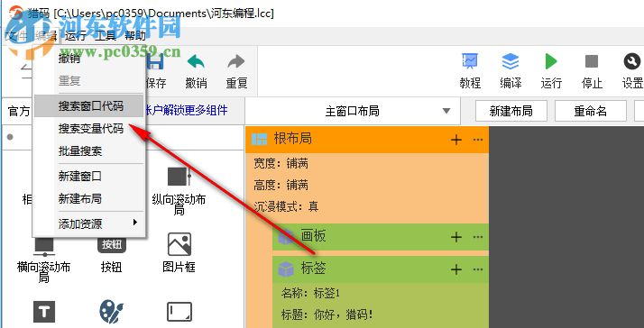Click the cube icon beside 标签
Viewport: 644px width, 328px height.
coord(286,269)
